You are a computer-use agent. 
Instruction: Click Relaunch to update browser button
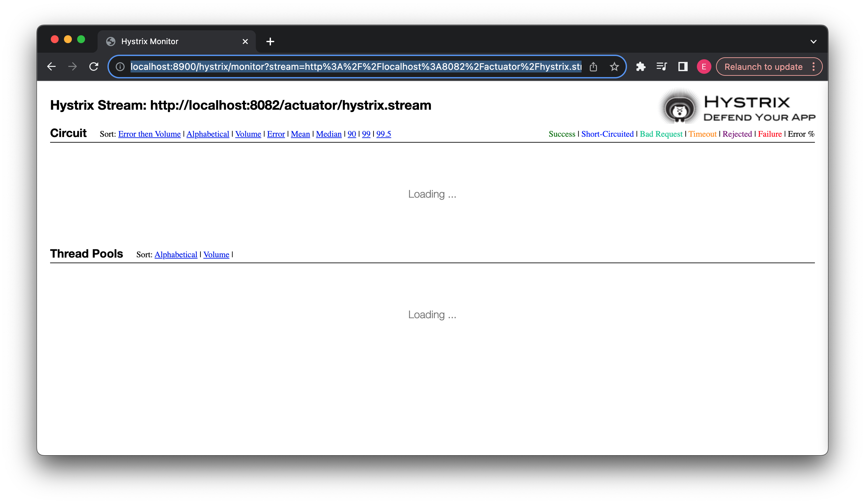click(763, 67)
